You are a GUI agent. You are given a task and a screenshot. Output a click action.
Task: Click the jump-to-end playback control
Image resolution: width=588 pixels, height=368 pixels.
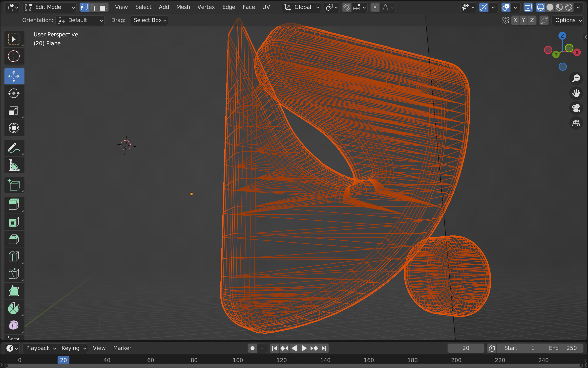coord(324,348)
